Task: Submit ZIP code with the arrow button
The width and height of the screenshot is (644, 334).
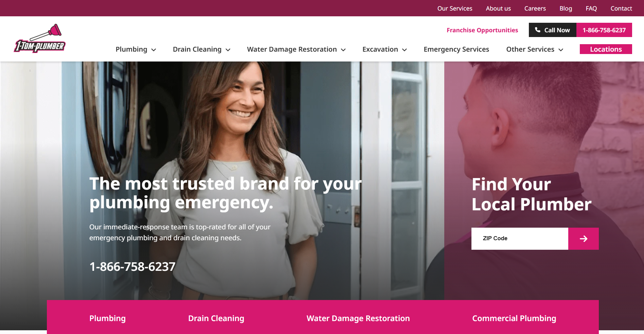Action: pyautogui.click(x=584, y=239)
